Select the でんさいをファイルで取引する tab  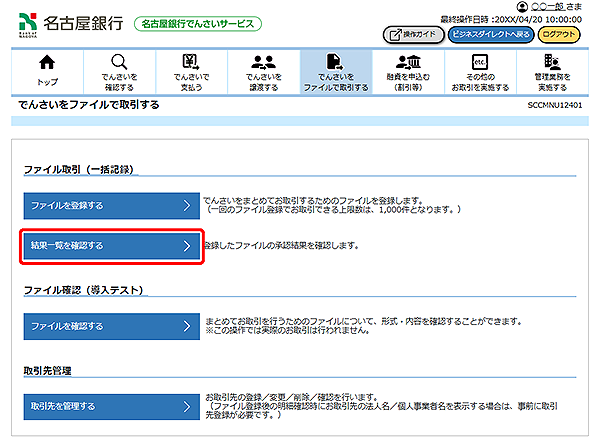(x=335, y=72)
